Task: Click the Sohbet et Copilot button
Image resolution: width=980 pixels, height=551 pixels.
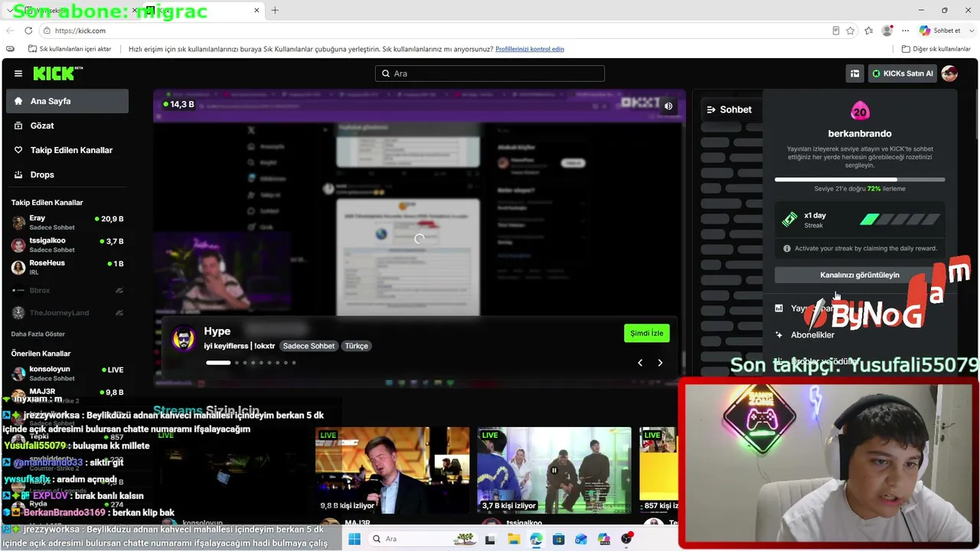Action: 940,31
